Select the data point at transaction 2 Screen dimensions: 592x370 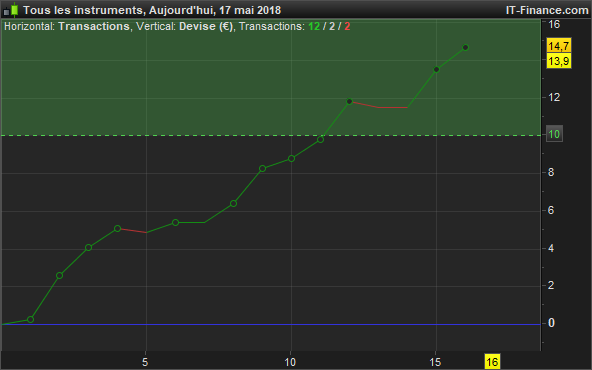[59, 276]
